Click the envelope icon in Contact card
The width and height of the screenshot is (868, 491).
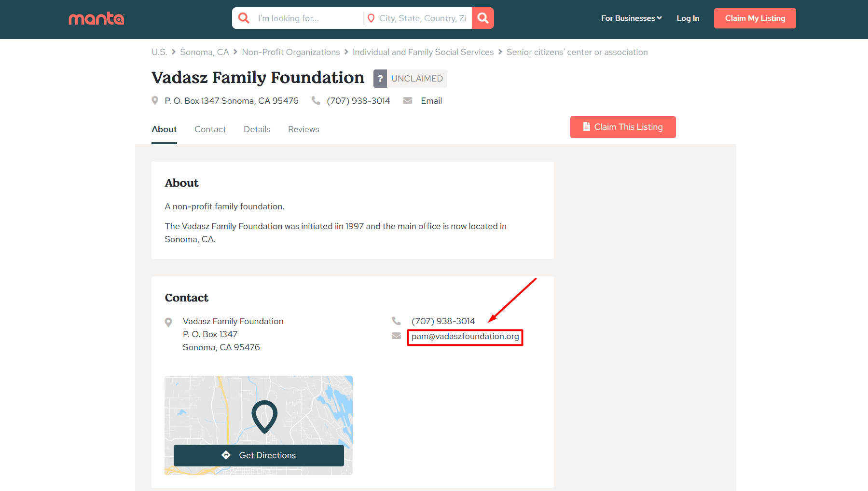coord(396,336)
